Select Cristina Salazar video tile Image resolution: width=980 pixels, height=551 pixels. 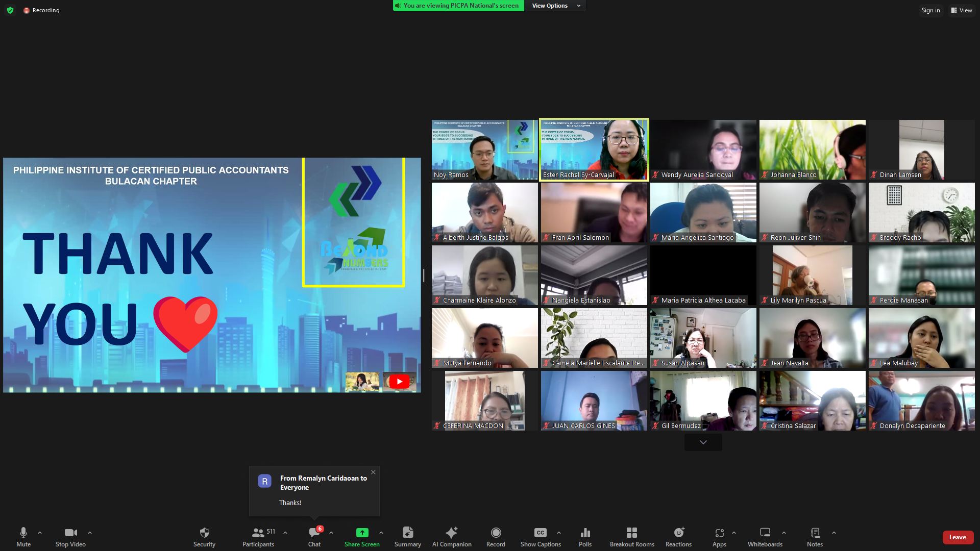[813, 401]
